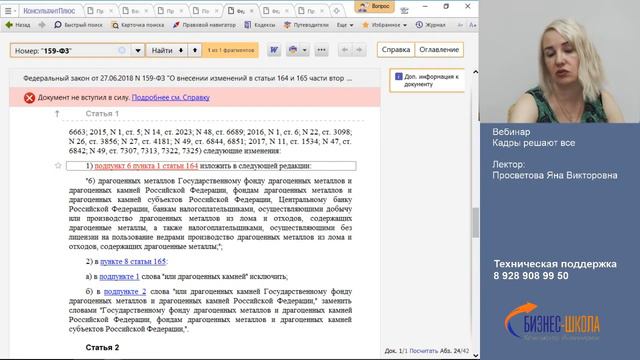Open link Подробнее см. Справку
The image size is (640, 360).
pyautogui.click(x=171, y=98)
